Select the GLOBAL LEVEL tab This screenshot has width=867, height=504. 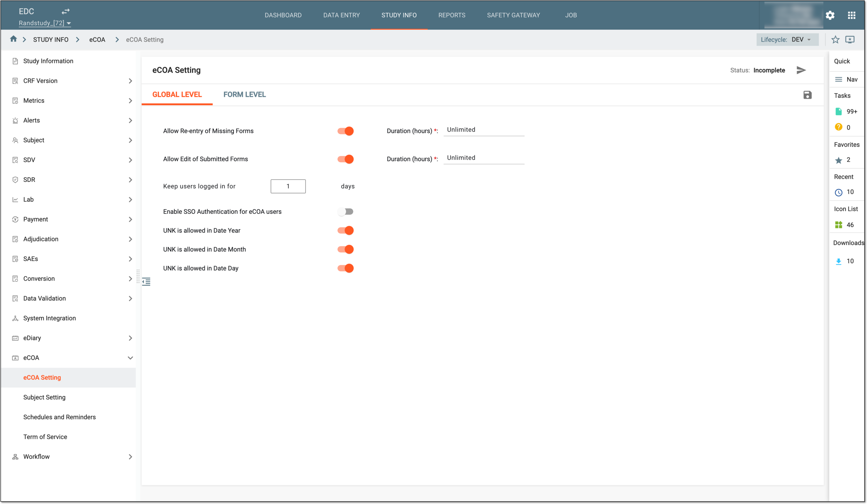point(177,94)
